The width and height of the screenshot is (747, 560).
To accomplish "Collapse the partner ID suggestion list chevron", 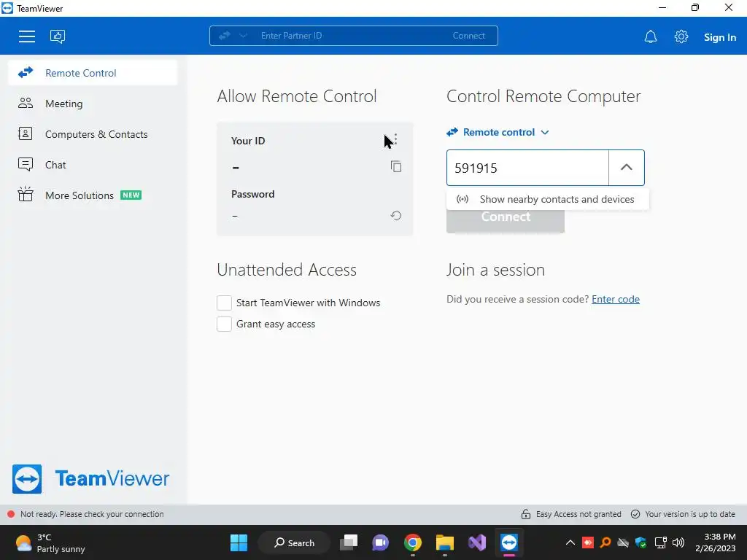I will point(627,168).
